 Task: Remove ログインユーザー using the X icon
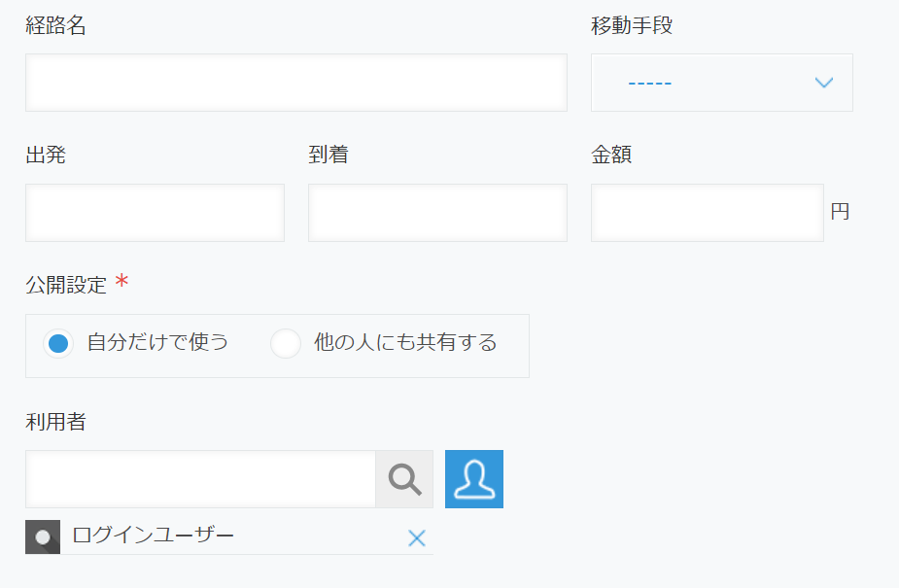pyautogui.click(x=417, y=537)
